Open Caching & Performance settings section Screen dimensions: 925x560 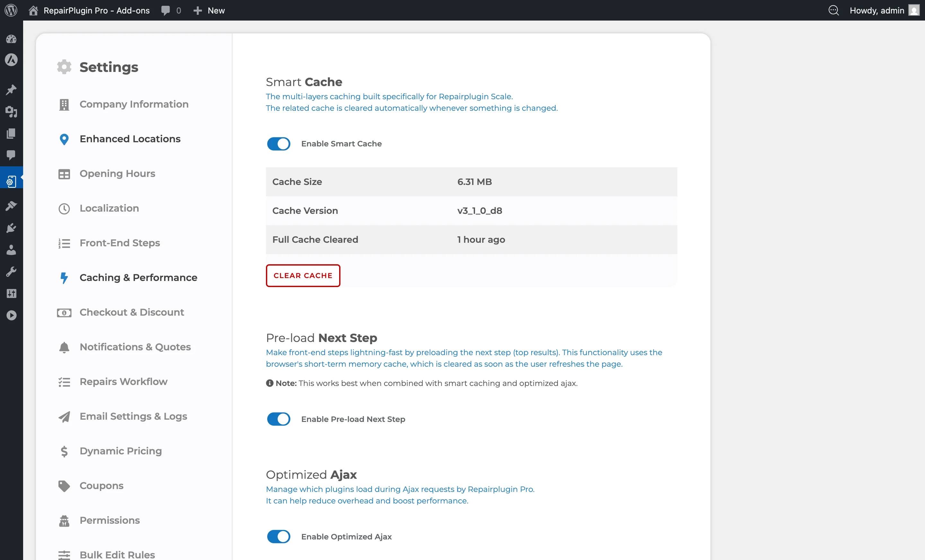[138, 277]
